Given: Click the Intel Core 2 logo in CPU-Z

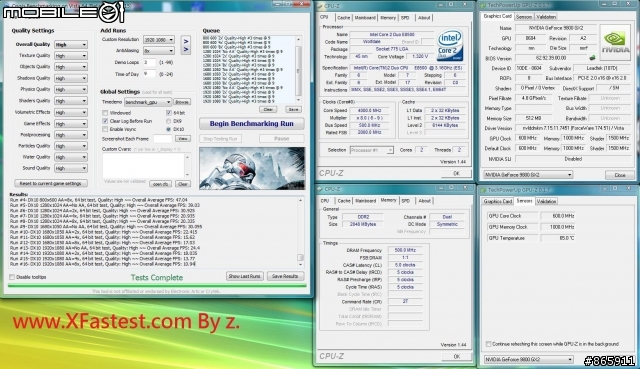Looking at the screenshot, I should coord(450,45).
